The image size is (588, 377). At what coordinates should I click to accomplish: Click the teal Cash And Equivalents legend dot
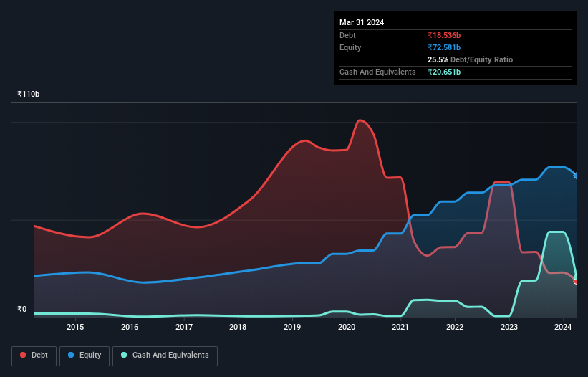click(x=124, y=355)
